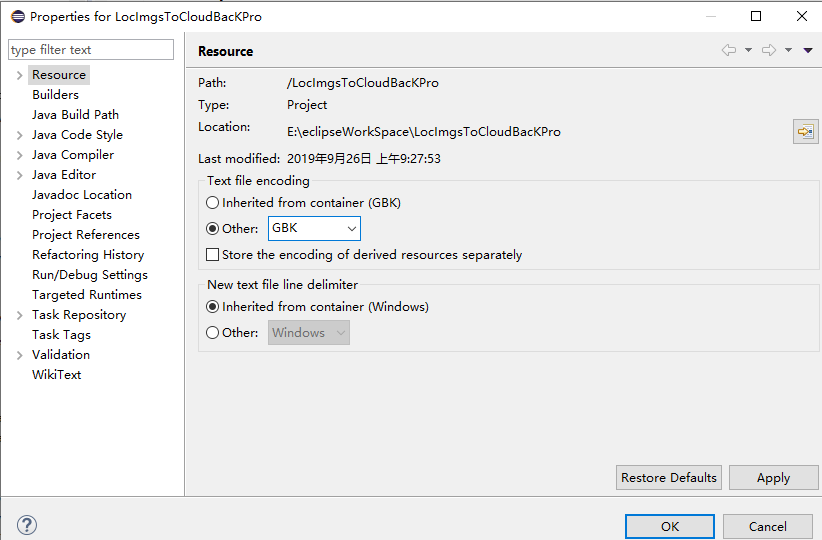Open the back history dropdown arrow

[x=748, y=50]
